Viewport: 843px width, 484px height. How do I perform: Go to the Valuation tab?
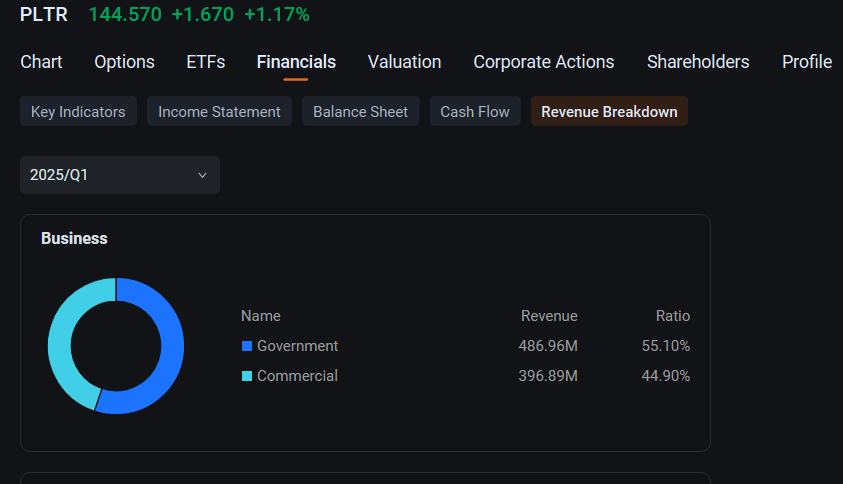point(404,62)
